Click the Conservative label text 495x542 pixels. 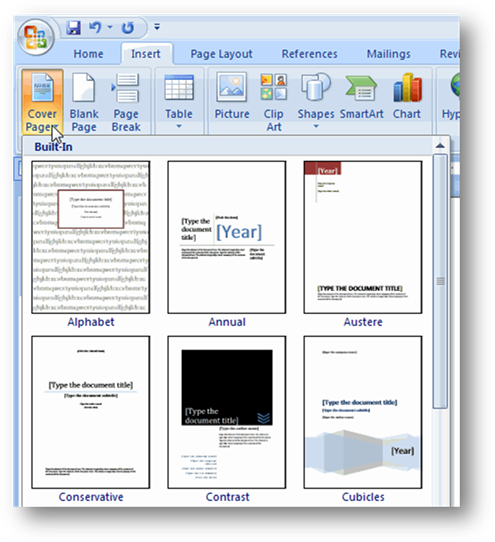[91, 497]
